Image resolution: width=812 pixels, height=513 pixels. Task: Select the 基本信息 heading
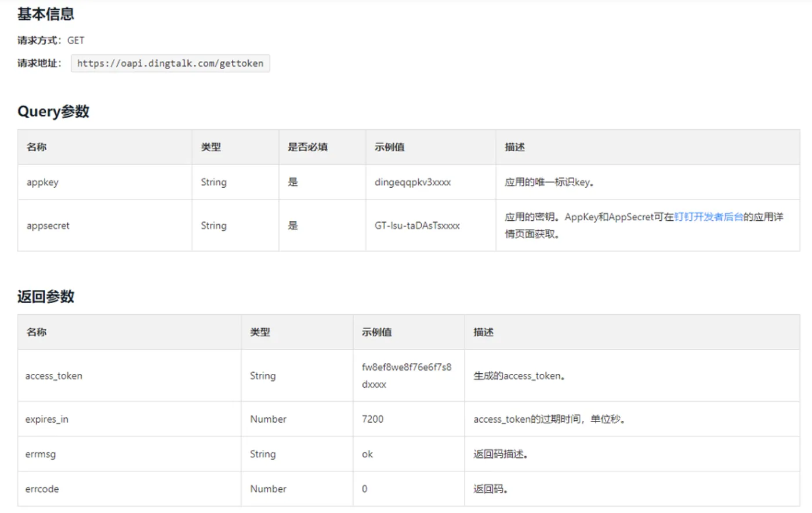pyautogui.click(x=46, y=14)
